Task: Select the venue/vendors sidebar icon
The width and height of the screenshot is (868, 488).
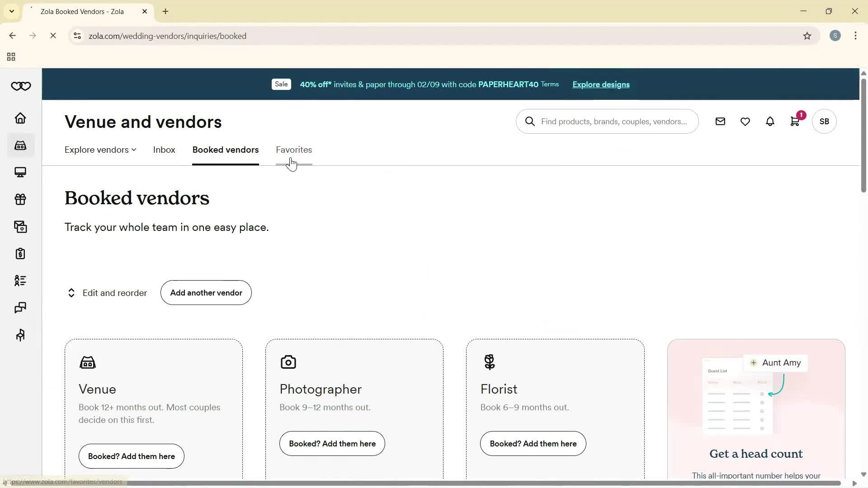Action: (20, 145)
